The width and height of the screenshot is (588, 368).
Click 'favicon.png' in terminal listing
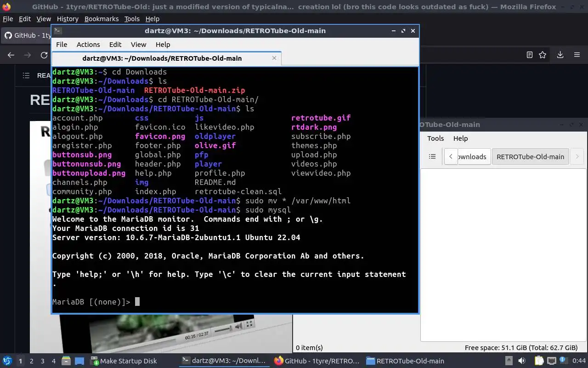(160, 136)
